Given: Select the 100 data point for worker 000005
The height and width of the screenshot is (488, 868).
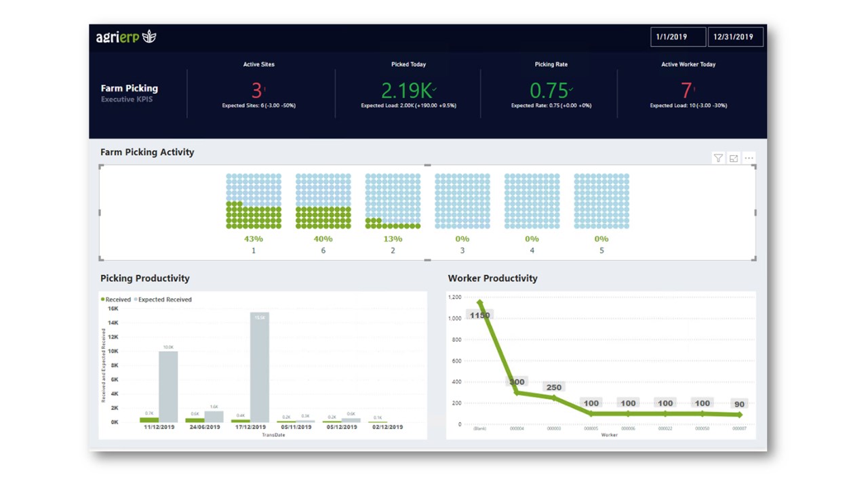Looking at the screenshot, I should point(591,413).
